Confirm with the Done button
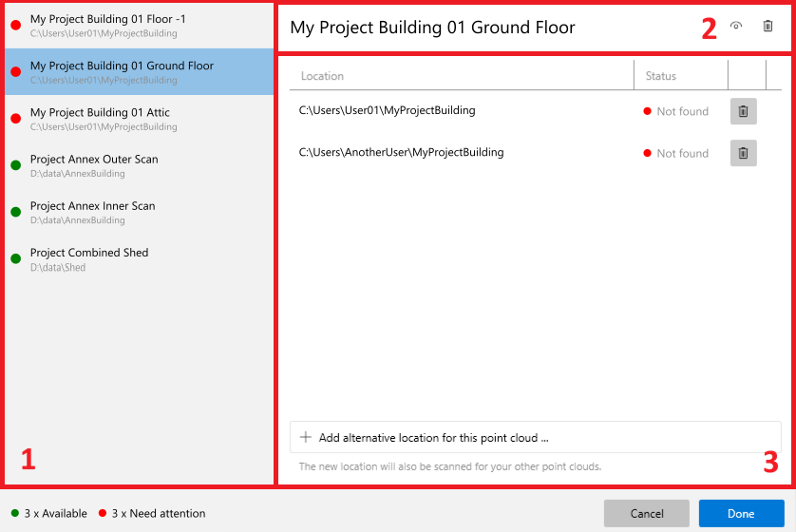The height and width of the screenshot is (532, 796). (x=741, y=514)
